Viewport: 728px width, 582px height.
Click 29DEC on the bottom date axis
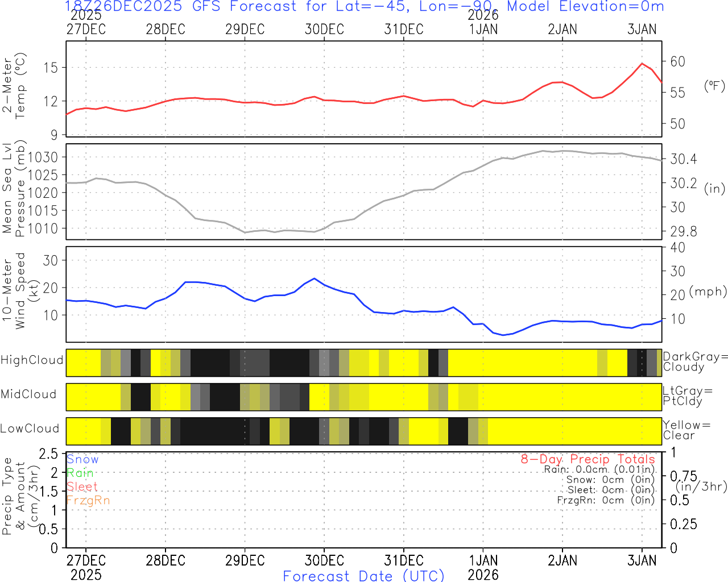click(x=245, y=560)
